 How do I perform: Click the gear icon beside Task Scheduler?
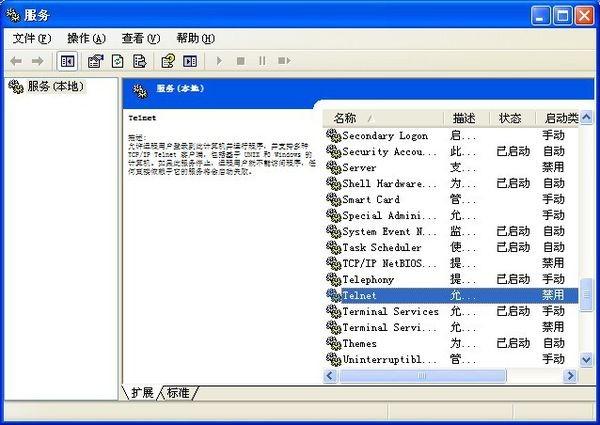[x=333, y=248]
